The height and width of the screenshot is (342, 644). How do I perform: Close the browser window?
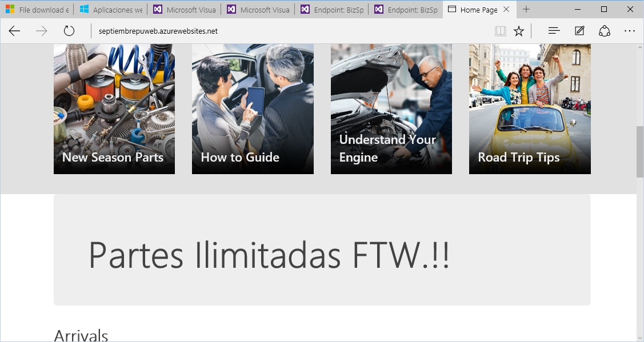(630, 9)
